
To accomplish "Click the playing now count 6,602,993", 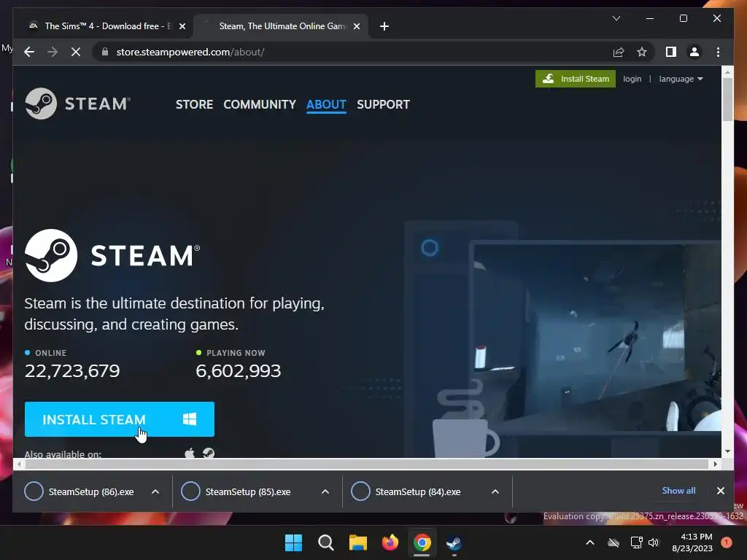I will point(239,370).
